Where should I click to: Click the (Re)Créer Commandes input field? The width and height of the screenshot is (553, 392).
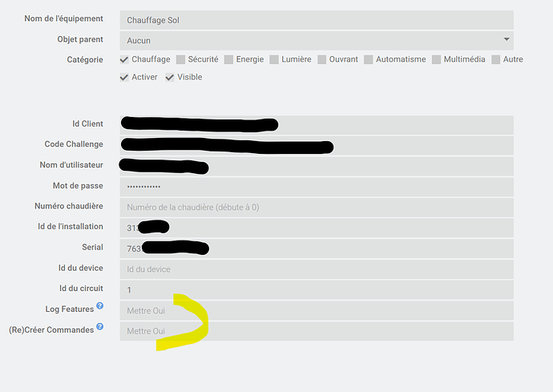coord(317,331)
